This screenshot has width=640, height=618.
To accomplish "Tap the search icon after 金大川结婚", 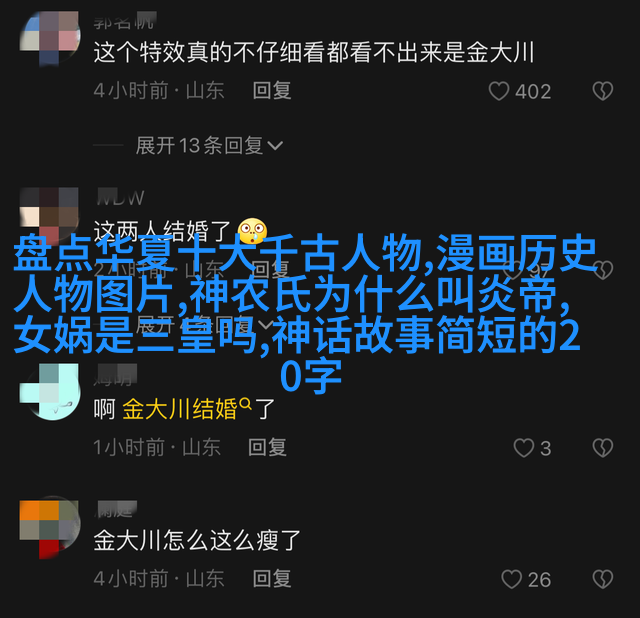I will 245,404.
